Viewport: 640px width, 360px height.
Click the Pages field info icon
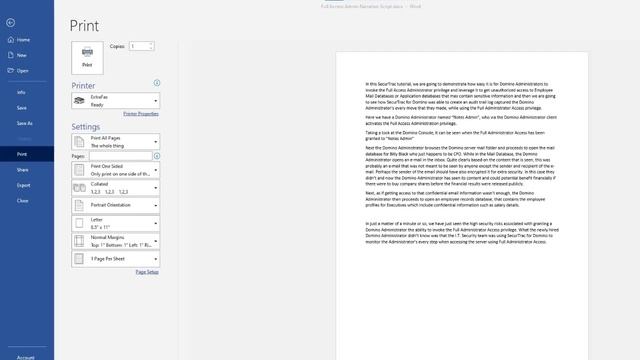(x=157, y=156)
